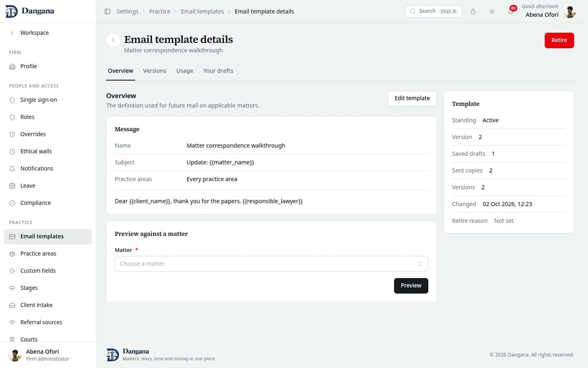Toggle the sidebar panel icon
Screen dimensions: 588x368
point(107,11)
